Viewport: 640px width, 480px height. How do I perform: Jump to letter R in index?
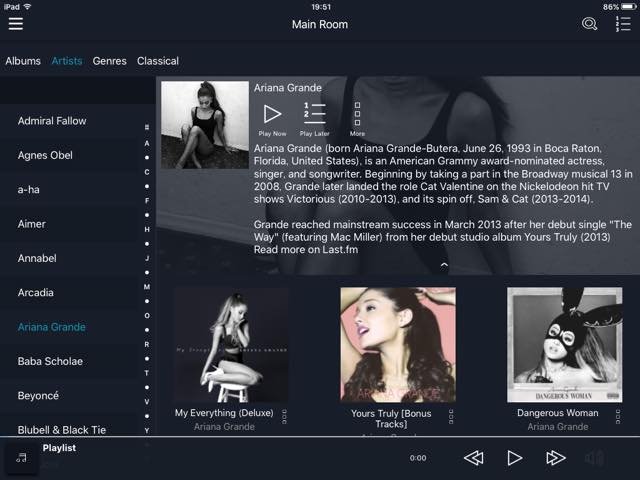point(147,344)
